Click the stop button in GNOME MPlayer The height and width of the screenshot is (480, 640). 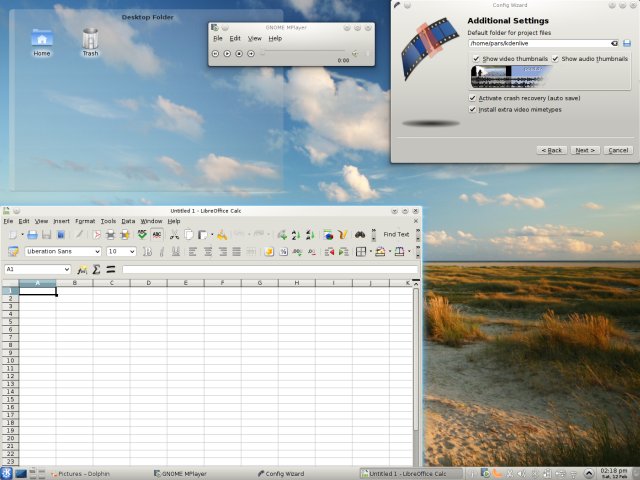(x=239, y=53)
